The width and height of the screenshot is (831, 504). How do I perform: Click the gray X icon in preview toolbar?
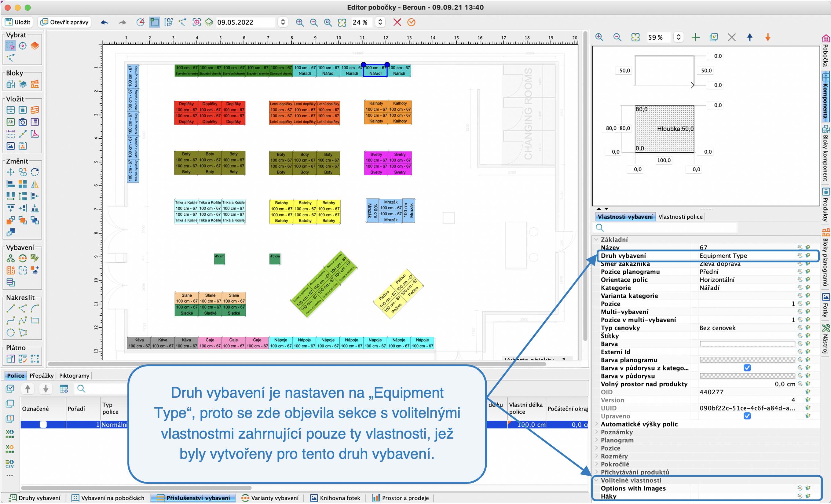tap(731, 37)
